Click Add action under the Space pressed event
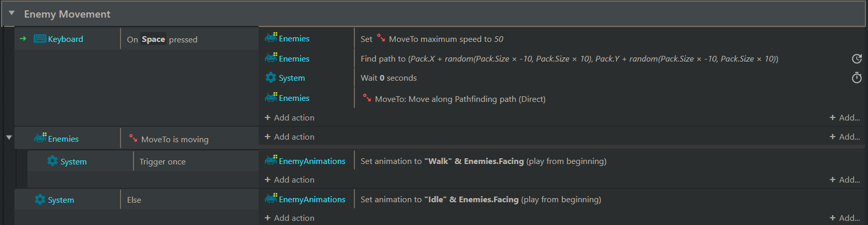This screenshot has height=225, width=868. tap(290, 118)
